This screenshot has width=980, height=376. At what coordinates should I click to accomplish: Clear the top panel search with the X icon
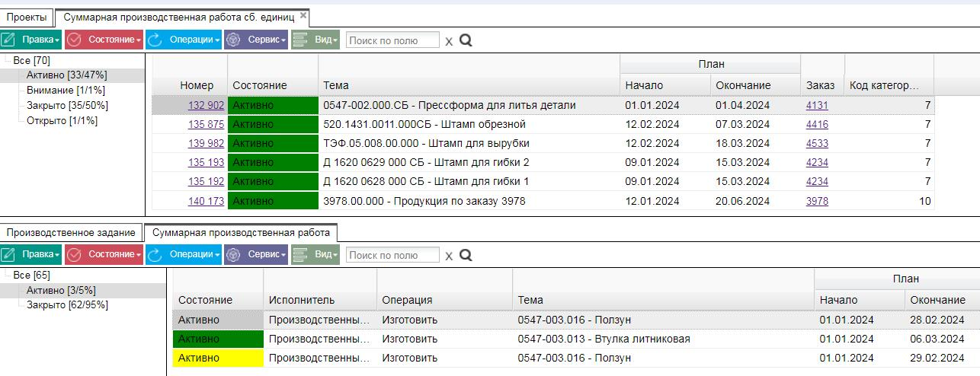(x=449, y=41)
